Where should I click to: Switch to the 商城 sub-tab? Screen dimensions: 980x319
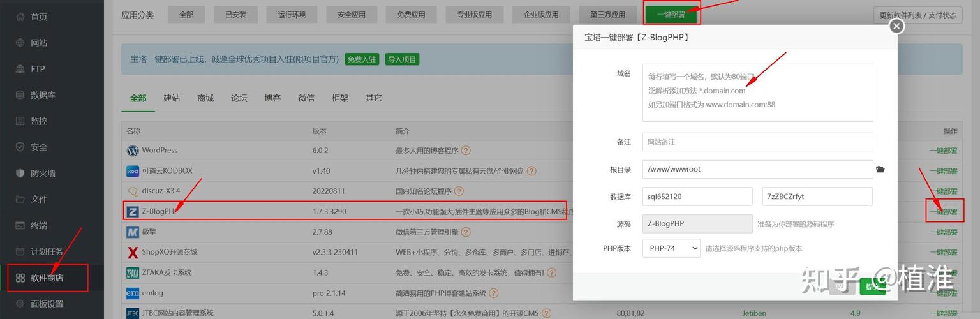coord(205,98)
